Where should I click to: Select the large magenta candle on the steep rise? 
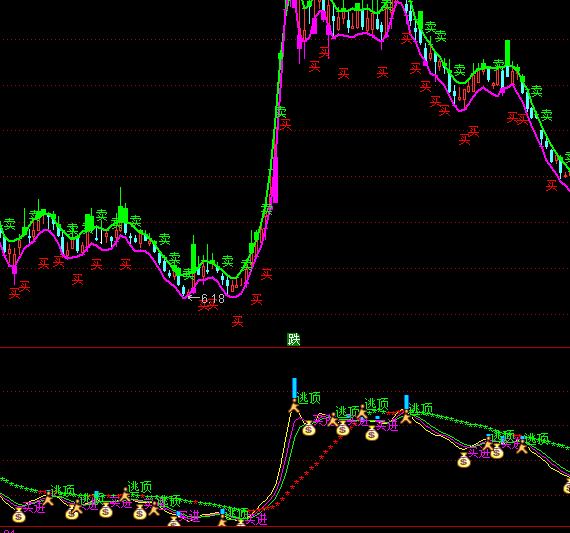coord(275,180)
